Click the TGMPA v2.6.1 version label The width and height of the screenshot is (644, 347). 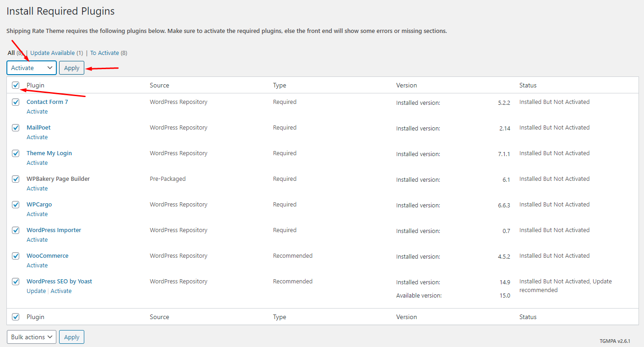[615, 341]
